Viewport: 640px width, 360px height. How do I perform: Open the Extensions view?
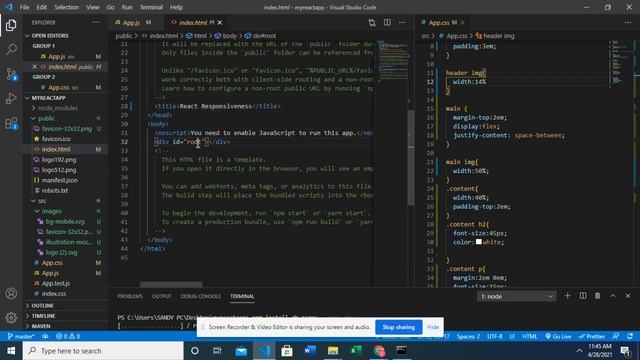click(11, 123)
